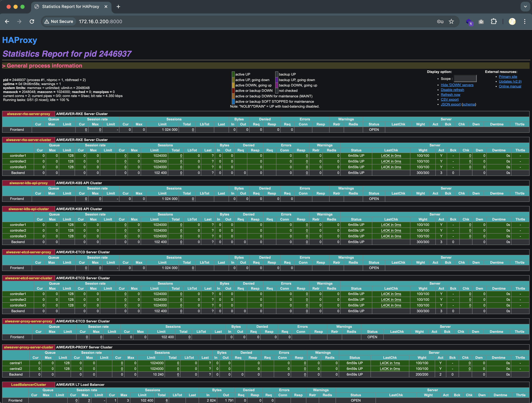Click the General process information heading
This screenshot has width=532, height=403.
point(44,66)
